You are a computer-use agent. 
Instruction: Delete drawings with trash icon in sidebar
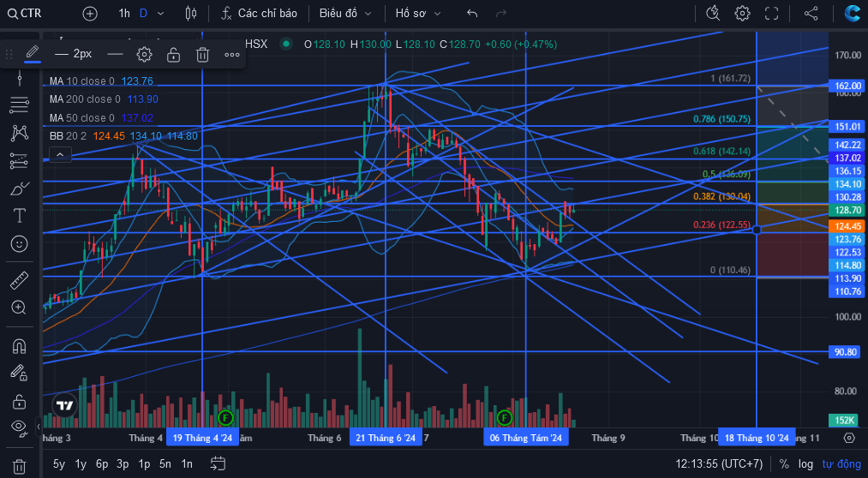pos(20,466)
